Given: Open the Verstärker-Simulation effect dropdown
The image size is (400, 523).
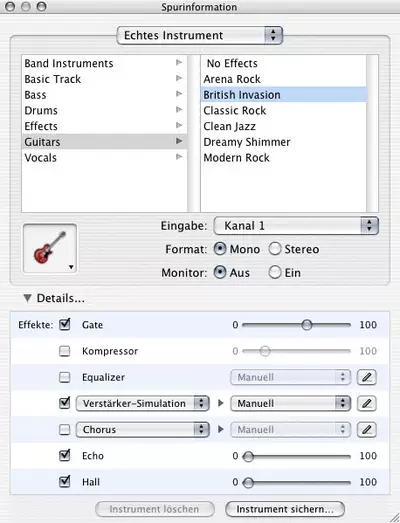Looking at the screenshot, I should click(142, 404).
